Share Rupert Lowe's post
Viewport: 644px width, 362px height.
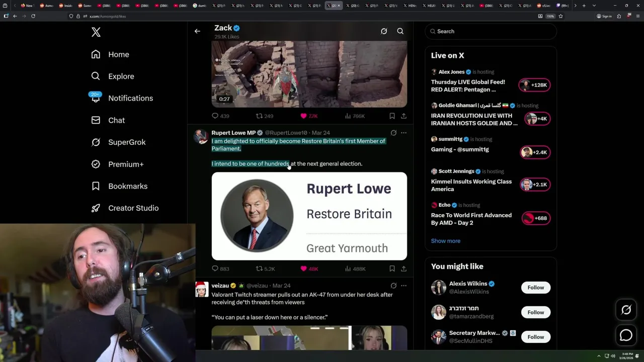[x=404, y=269]
